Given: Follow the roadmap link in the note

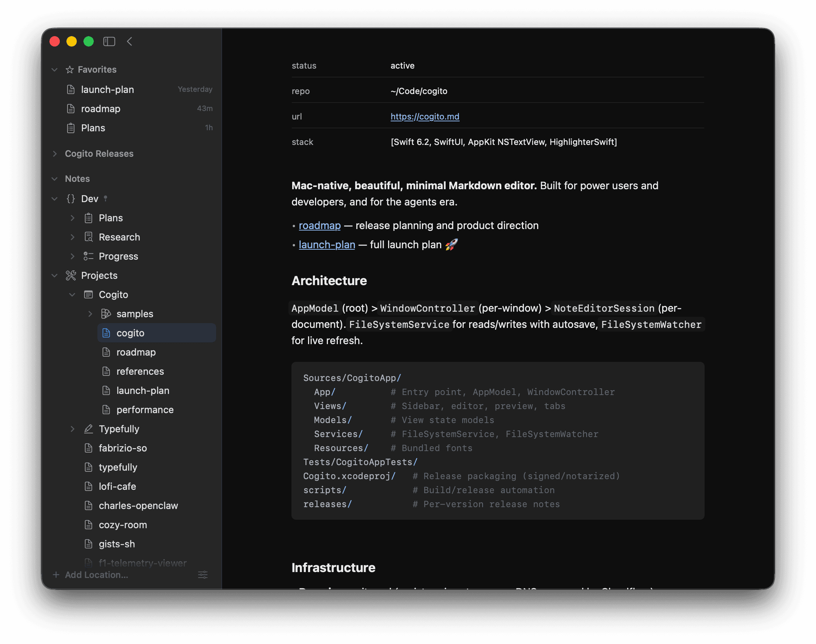Looking at the screenshot, I should (x=320, y=225).
